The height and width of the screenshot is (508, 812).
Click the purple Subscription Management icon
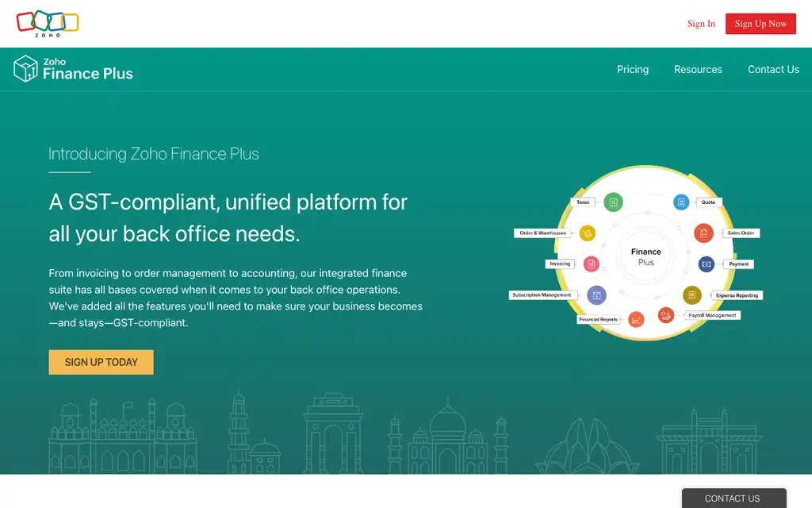(596, 295)
